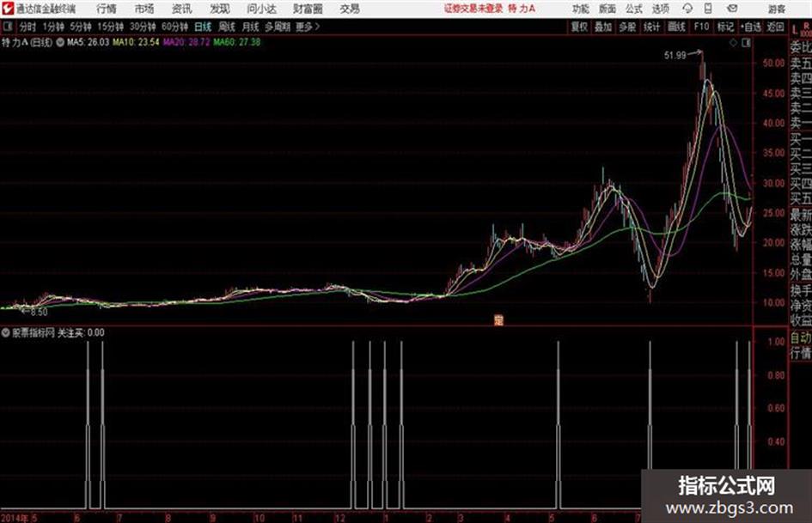Image resolution: width=812 pixels, height=523 pixels.
Task: Open the mail envelope icon
Action: tap(732, 9)
